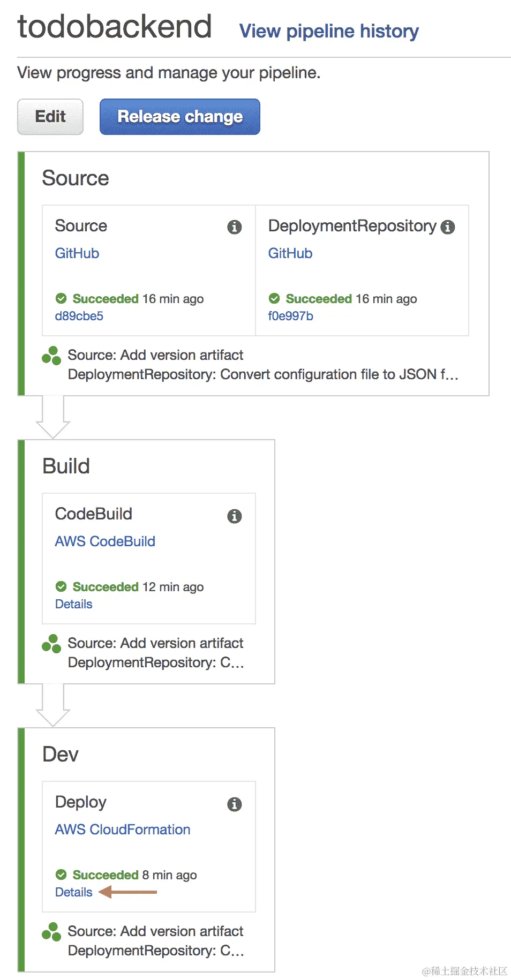This screenshot has height=980, width=511.
Task: Open Details link under Deploy action
Action: [74, 892]
